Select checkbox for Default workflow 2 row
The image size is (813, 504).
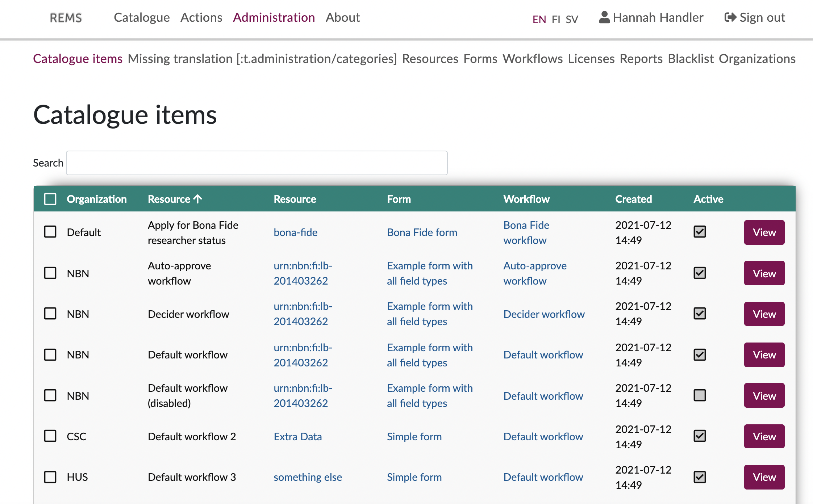50,436
